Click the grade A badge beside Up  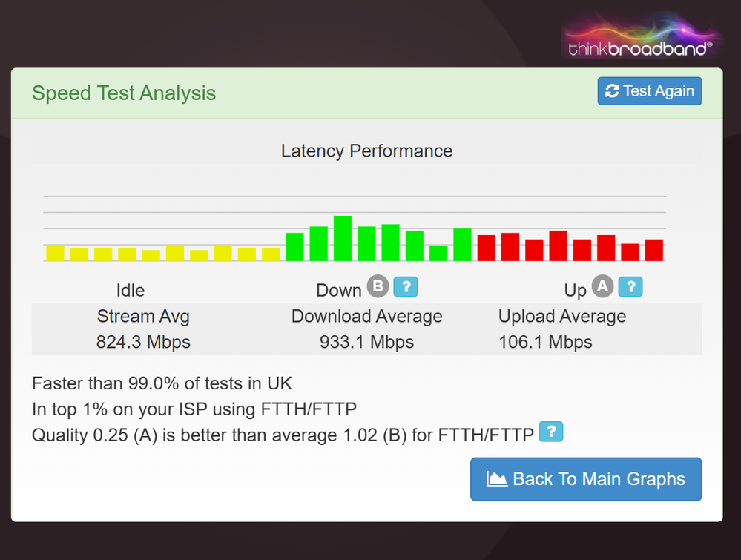click(x=602, y=288)
